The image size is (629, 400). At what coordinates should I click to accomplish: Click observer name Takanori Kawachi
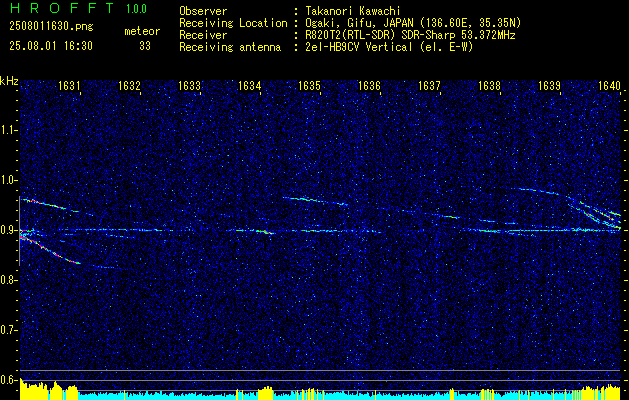[353, 11]
